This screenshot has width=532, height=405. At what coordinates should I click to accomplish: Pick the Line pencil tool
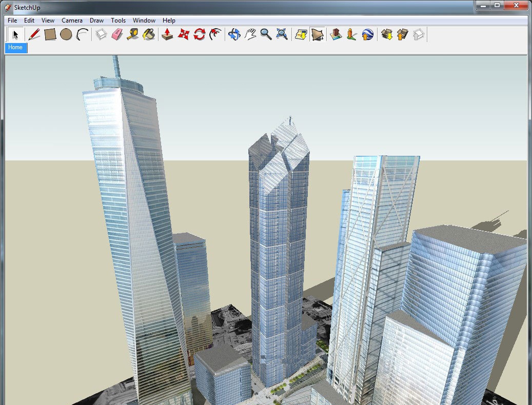(33, 34)
